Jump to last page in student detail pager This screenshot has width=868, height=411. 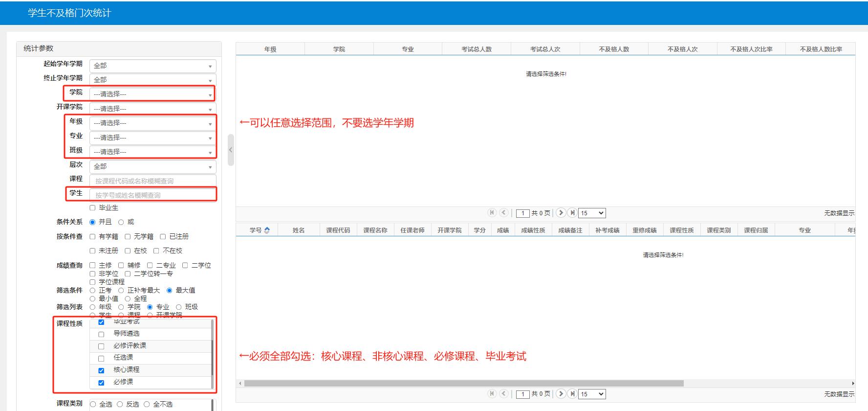[x=572, y=394]
